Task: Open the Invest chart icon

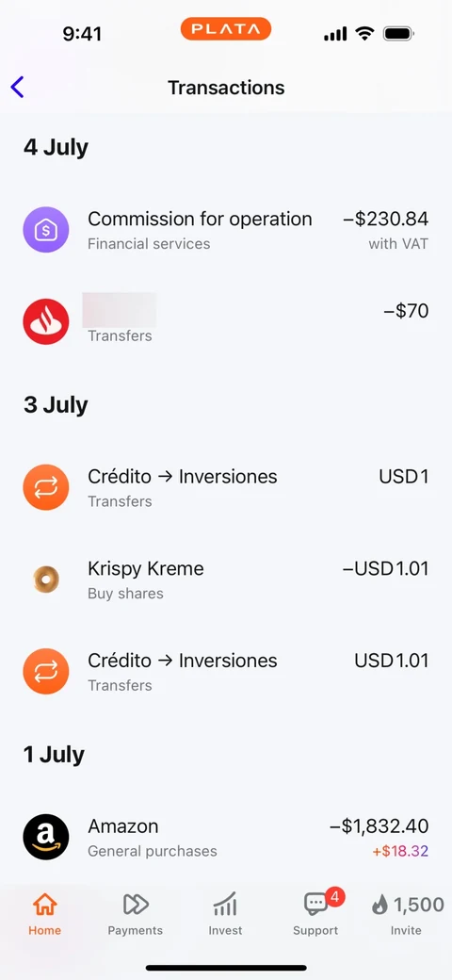Action: tap(225, 904)
